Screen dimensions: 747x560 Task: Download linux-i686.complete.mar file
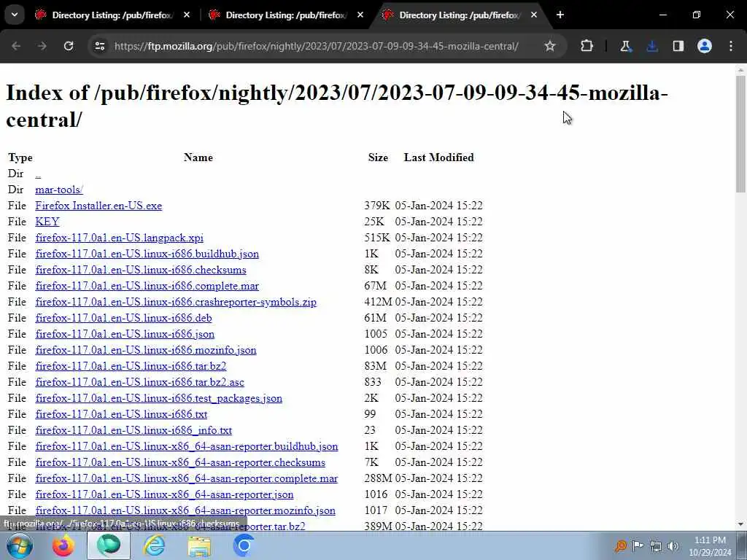[147, 286]
